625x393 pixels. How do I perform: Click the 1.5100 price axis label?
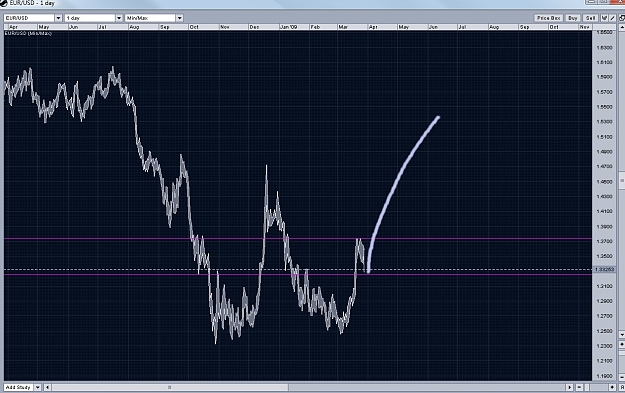[604, 137]
